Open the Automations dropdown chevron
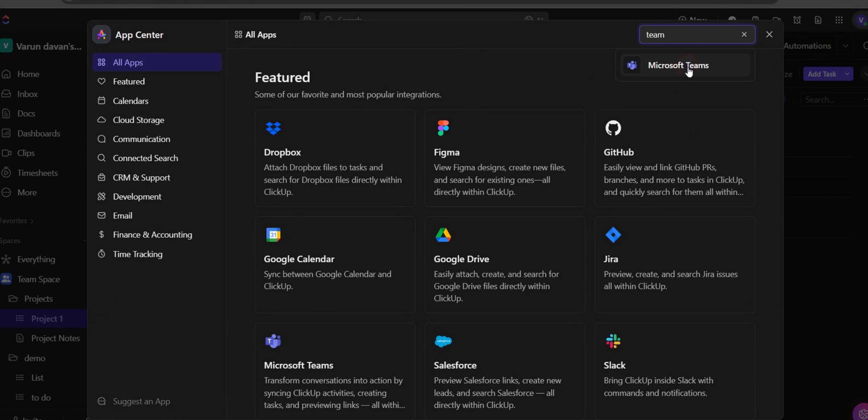 (x=845, y=46)
